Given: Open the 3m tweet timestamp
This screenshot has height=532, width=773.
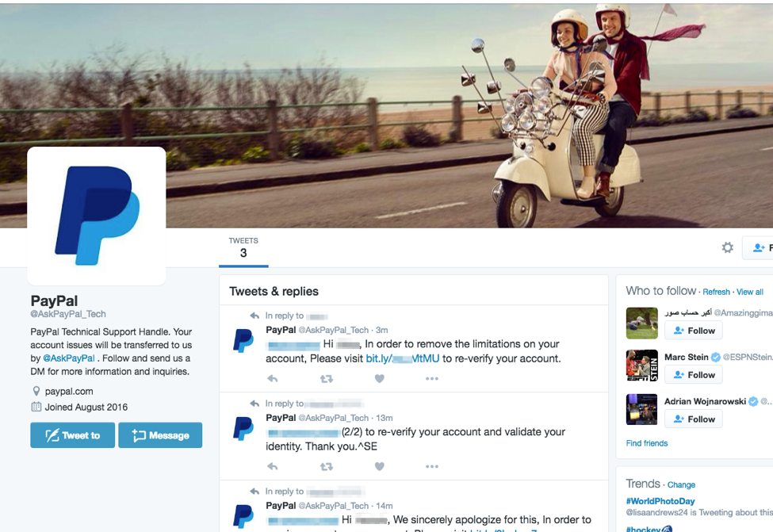Looking at the screenshot, I should pyautogui.click(x=382, y=330).
